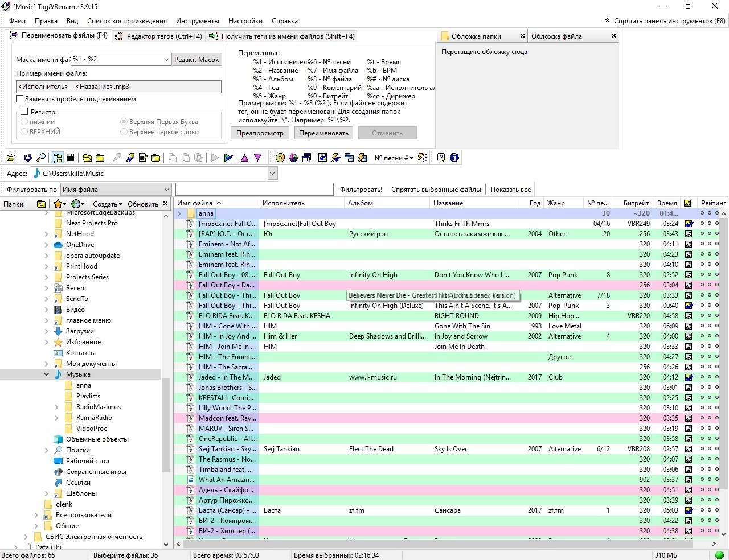The height and width of the screenshot is (560, 729).
Task: Click the notepad with pencil toolbar icon
Action: tap(143, 158)
